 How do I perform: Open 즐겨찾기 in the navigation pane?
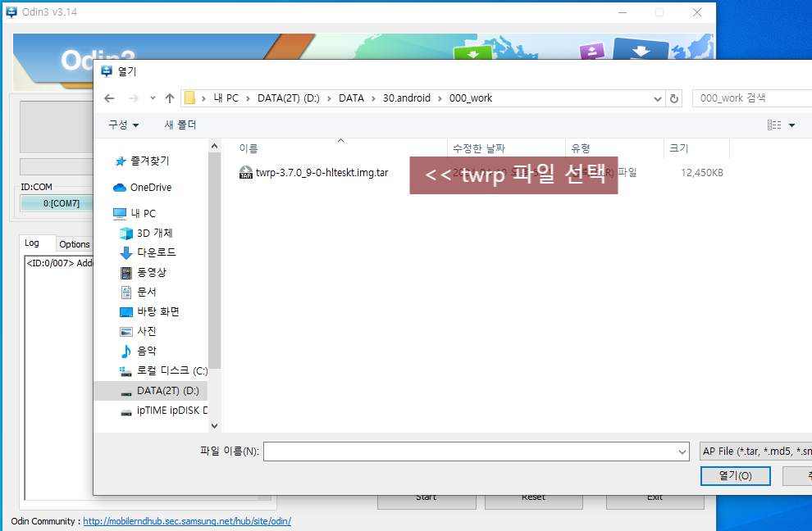click(149, 161)
